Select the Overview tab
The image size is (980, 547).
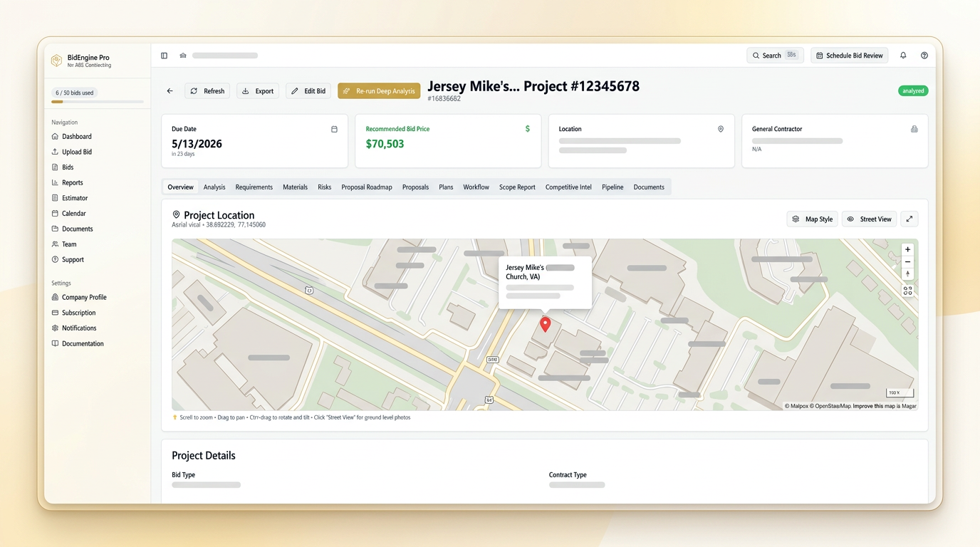click(180, 187)
